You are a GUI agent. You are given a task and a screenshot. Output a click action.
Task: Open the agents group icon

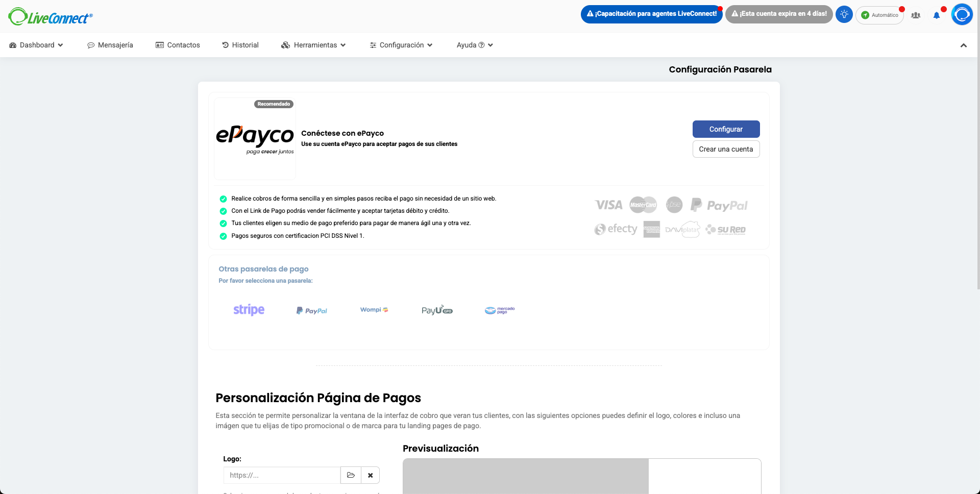pyautogui.click(x=916, y=15)
